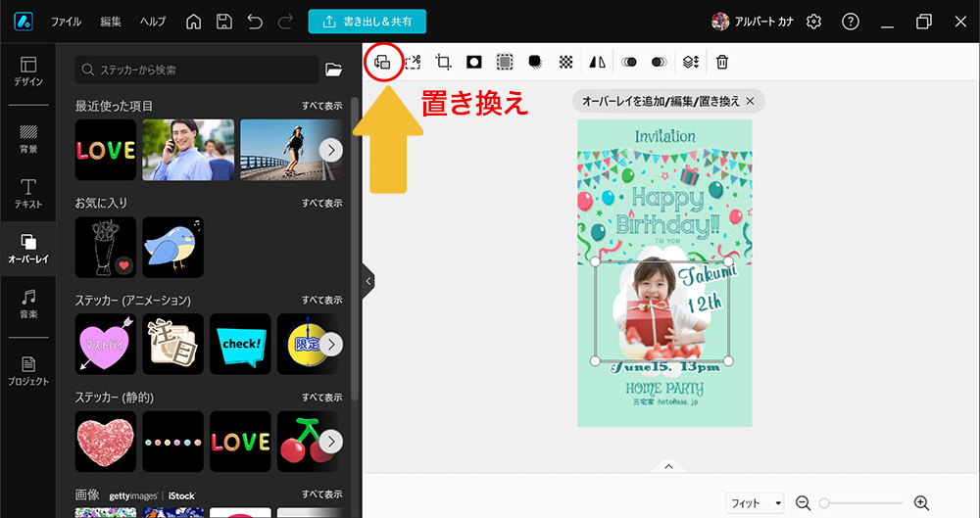Open the フィット zoom dropdown
The height and width of the screenshot is (518, 980).
click(755, 503)
